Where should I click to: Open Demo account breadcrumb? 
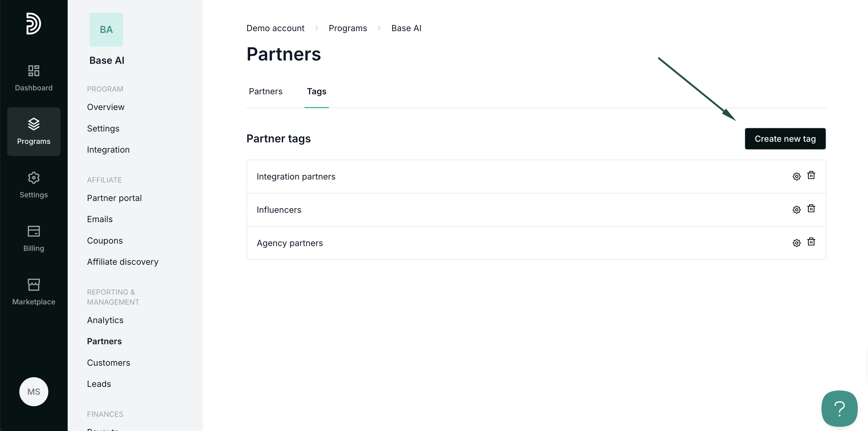point(275,28)
